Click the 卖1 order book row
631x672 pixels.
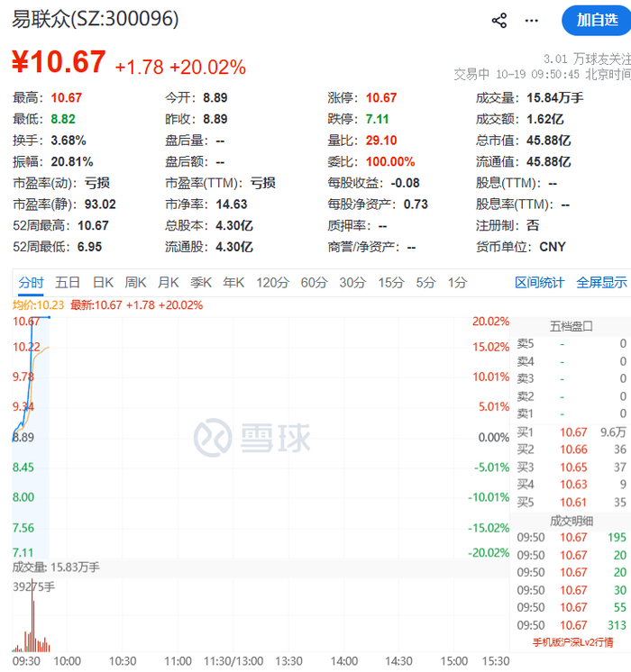571,414
